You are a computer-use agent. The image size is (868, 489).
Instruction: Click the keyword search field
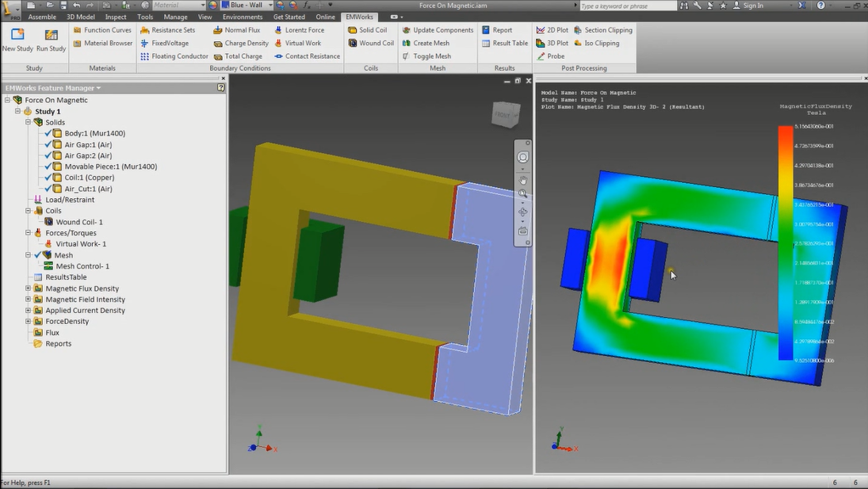628,6
